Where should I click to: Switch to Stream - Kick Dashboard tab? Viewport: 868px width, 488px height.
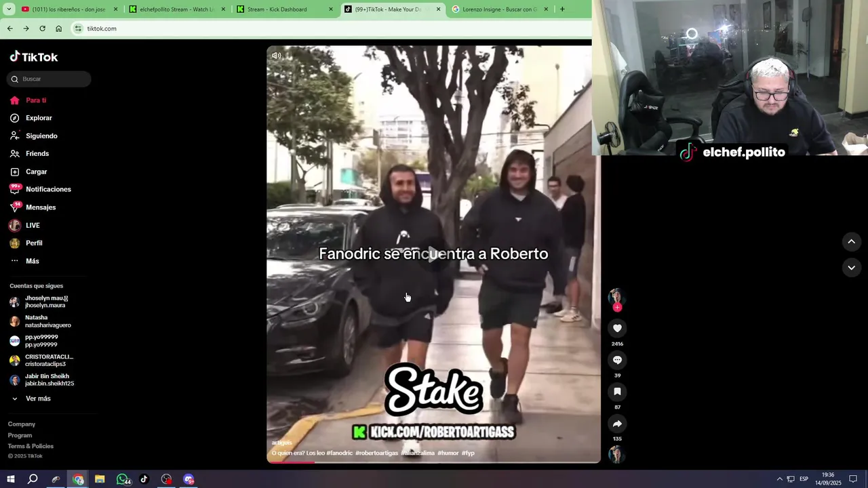pos(285,9)
